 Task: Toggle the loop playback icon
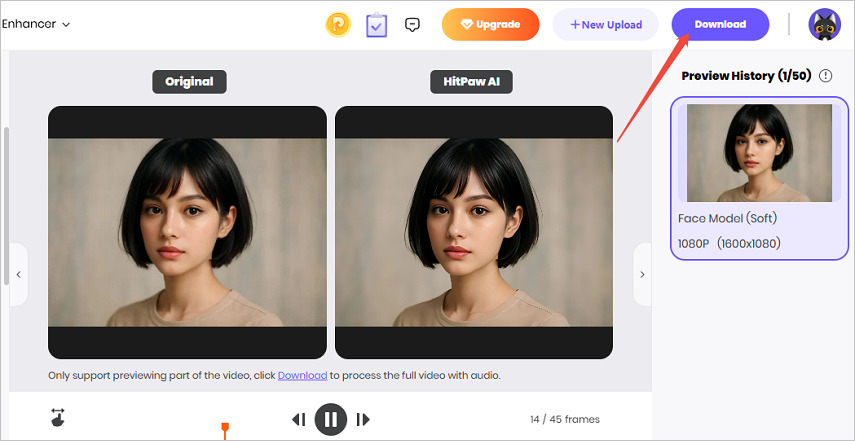57,416
